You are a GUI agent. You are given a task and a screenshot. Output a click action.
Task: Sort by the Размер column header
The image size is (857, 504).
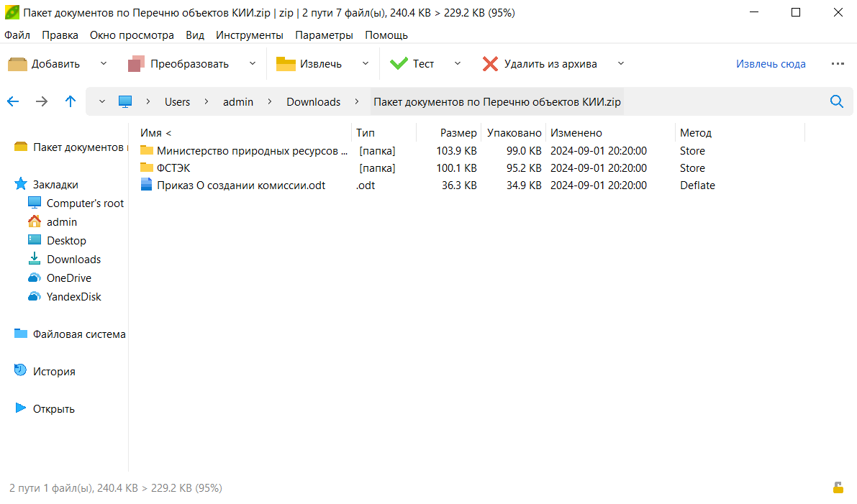(458, 133)
